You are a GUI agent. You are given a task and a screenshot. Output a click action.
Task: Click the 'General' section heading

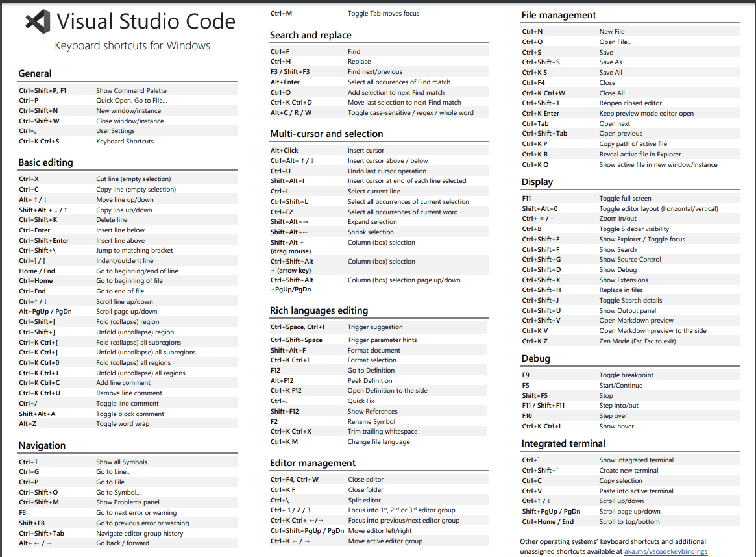34,73
